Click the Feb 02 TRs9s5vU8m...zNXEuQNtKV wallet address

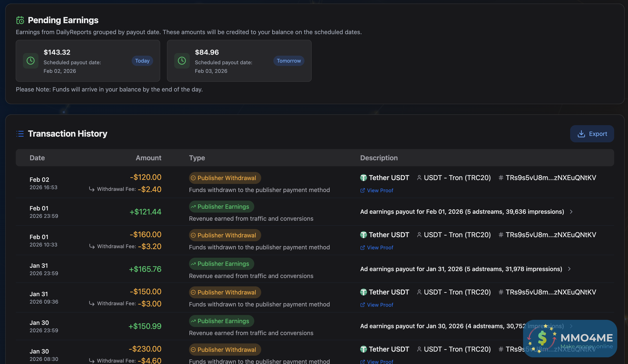(551, 178)
